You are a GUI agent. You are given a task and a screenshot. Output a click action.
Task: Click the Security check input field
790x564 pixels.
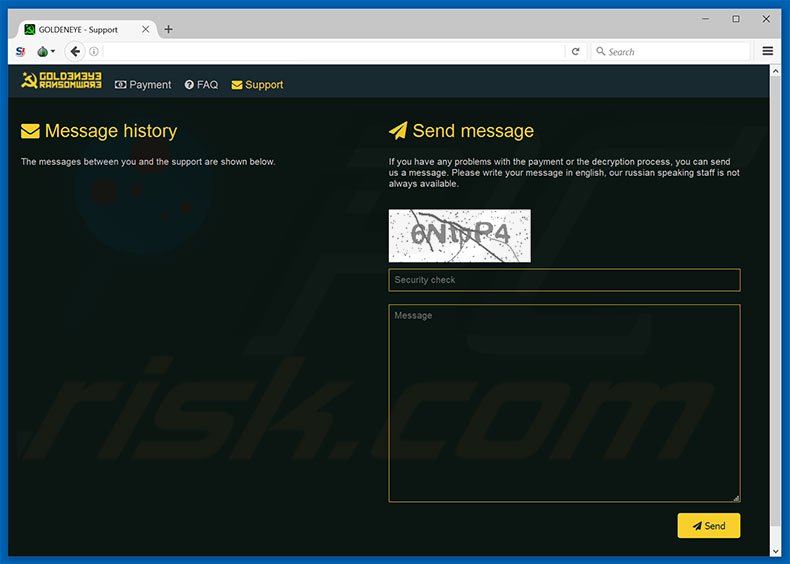coord(564,280)
